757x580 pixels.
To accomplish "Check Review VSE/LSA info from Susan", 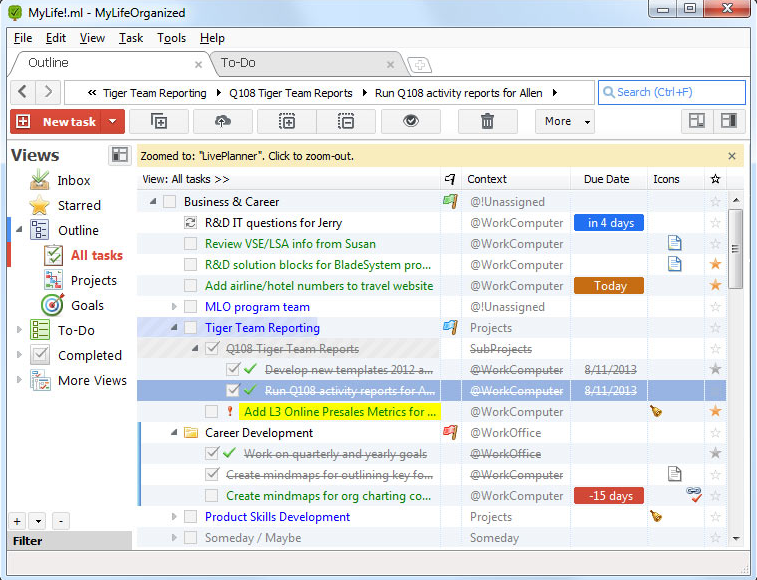I will click(191, 243).
